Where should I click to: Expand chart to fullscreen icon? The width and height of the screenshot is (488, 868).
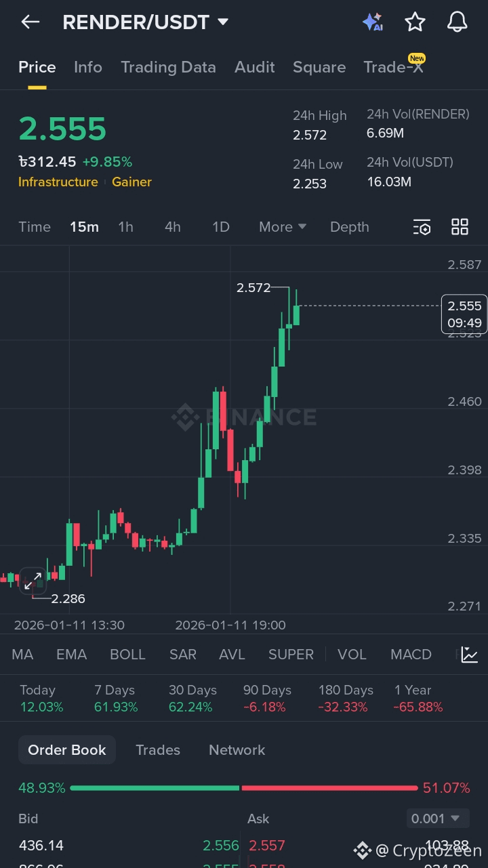pos(33,581)
